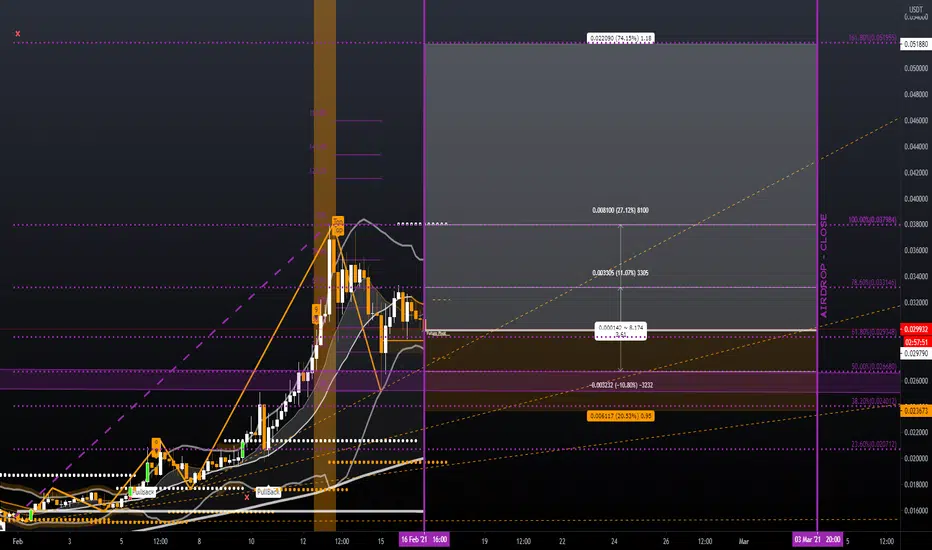Viewport: 932px width, 550px height.
Task: Select the first white Pullback label near Feb 5
Action: tap(143, 492)
